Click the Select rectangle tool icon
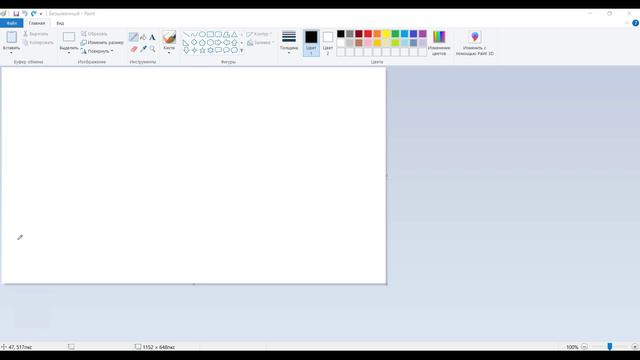 tap(69, 37)
